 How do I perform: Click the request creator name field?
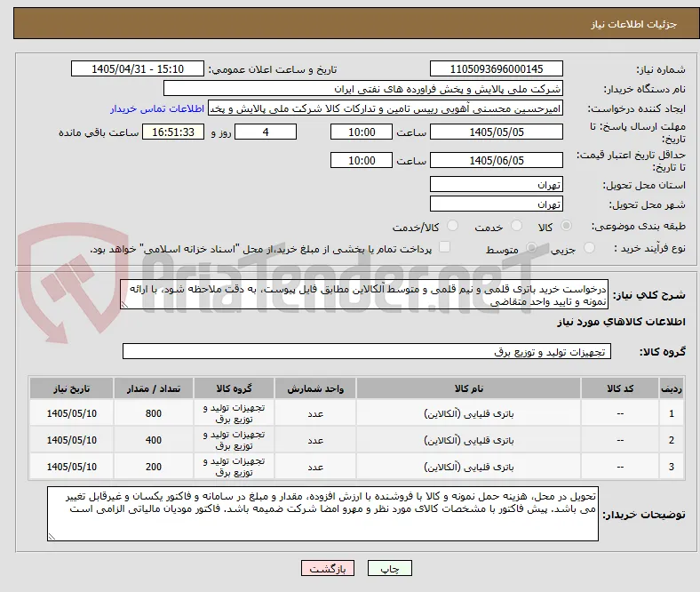tap(386, 108)
